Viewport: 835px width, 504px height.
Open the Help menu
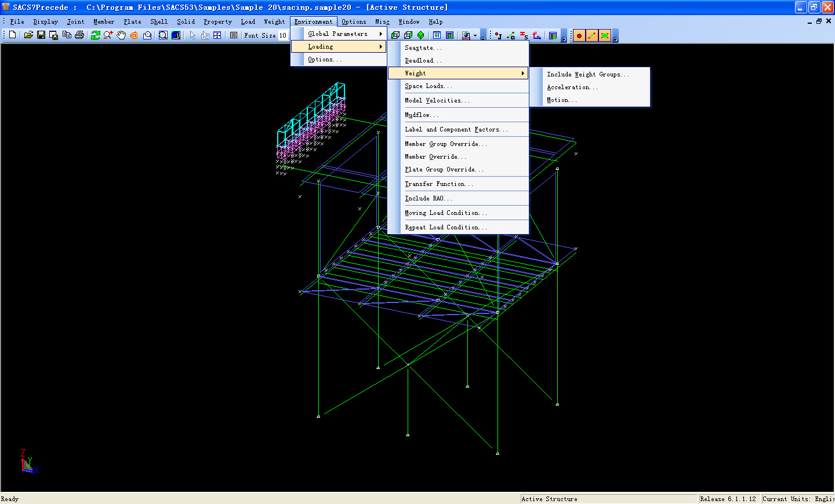(435, 21)
